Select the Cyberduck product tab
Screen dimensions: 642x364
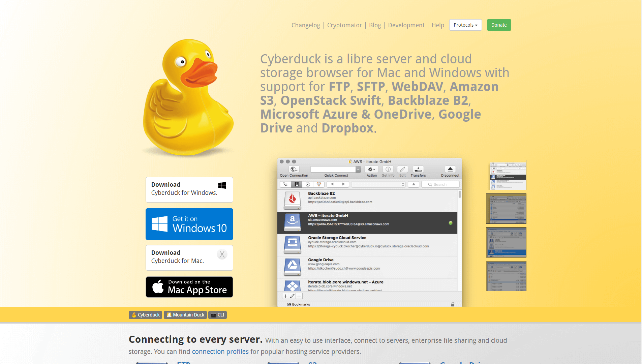(x=145, y=315)
